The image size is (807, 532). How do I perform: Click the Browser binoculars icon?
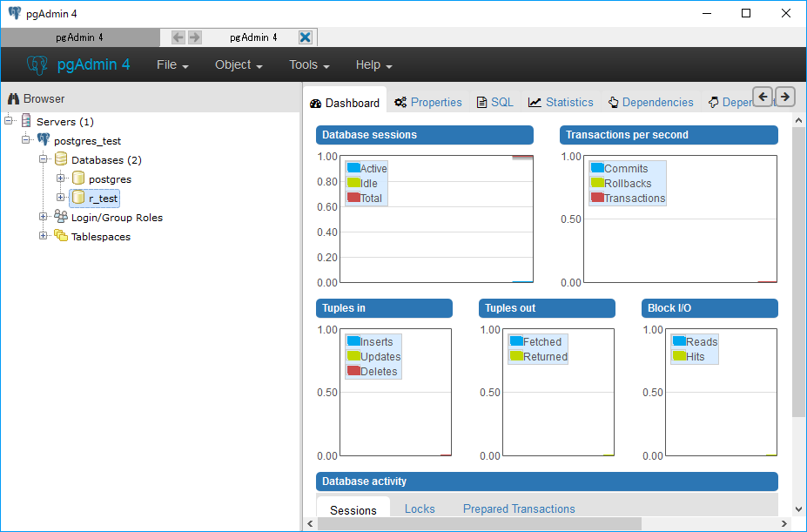pyautogui.click(x=14, y=99)
